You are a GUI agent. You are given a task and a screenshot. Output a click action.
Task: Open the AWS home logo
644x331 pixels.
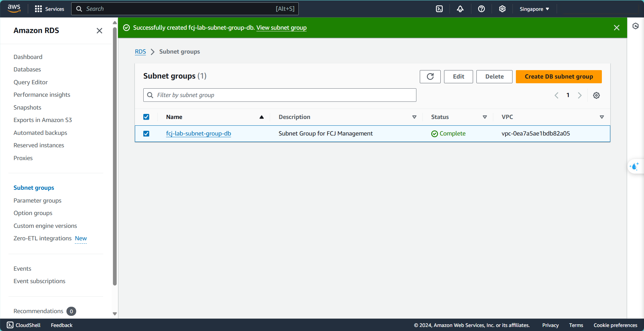point(14,8)
